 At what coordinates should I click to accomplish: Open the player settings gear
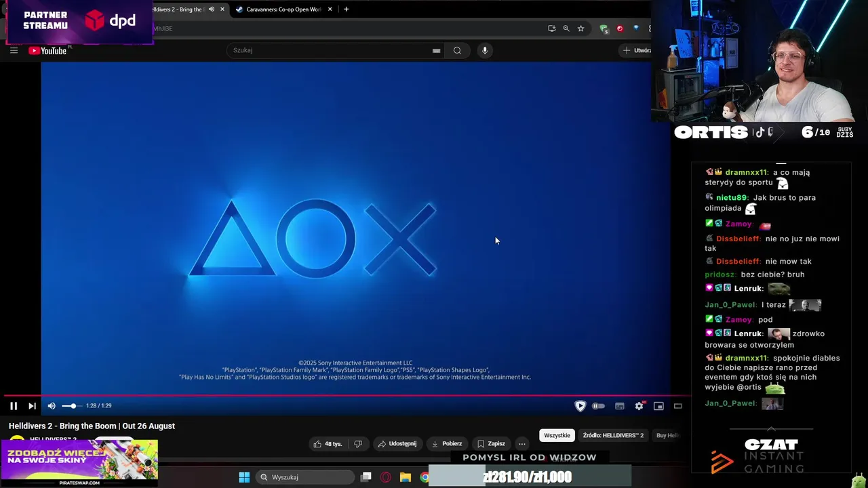click(x=639, y=406)
